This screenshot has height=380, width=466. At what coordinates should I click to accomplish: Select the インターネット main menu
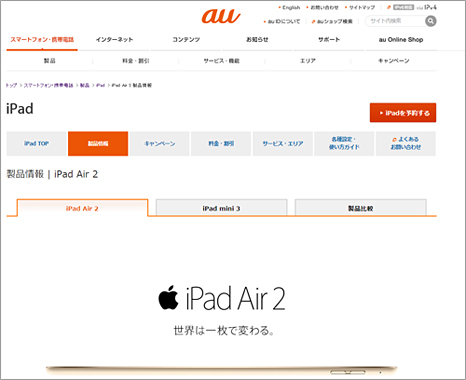coord(114,40)
